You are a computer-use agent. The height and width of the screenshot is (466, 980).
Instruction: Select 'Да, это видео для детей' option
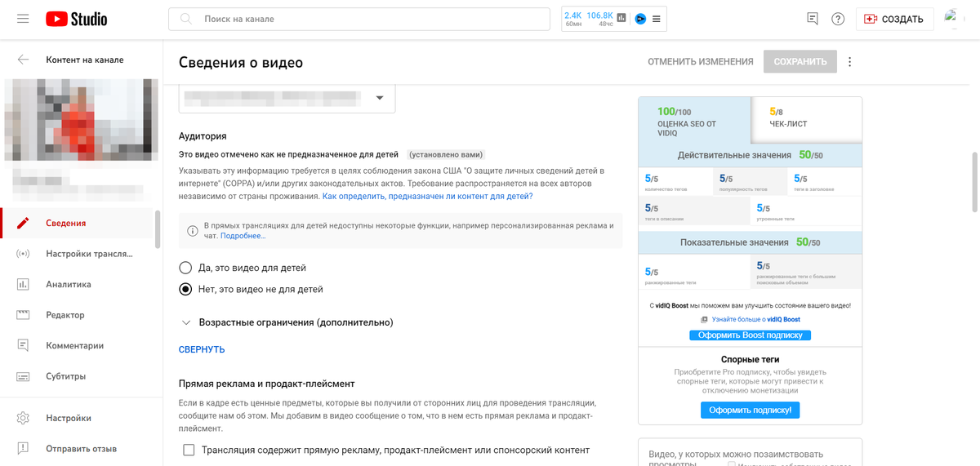[x=185, y=268]
